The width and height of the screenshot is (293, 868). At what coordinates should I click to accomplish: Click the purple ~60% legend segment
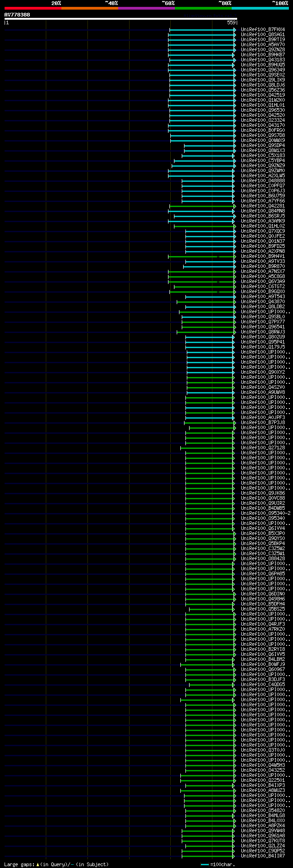tap(146, 8)
